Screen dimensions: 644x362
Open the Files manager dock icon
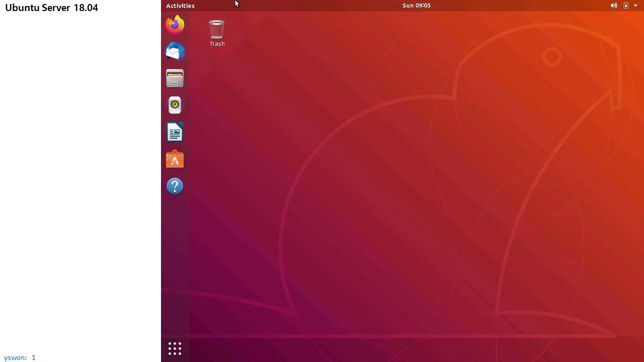pos(175,78)
